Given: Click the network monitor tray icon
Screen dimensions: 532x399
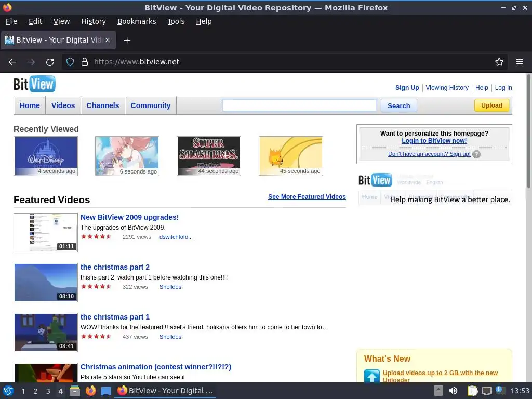Looking at the screenshot, I should [x=486, y=391].
